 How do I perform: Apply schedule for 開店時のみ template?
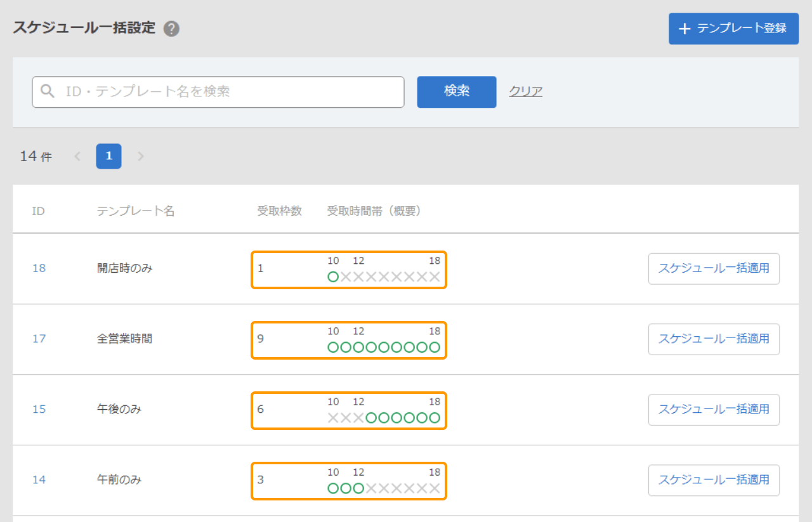(x=713, y=268)
